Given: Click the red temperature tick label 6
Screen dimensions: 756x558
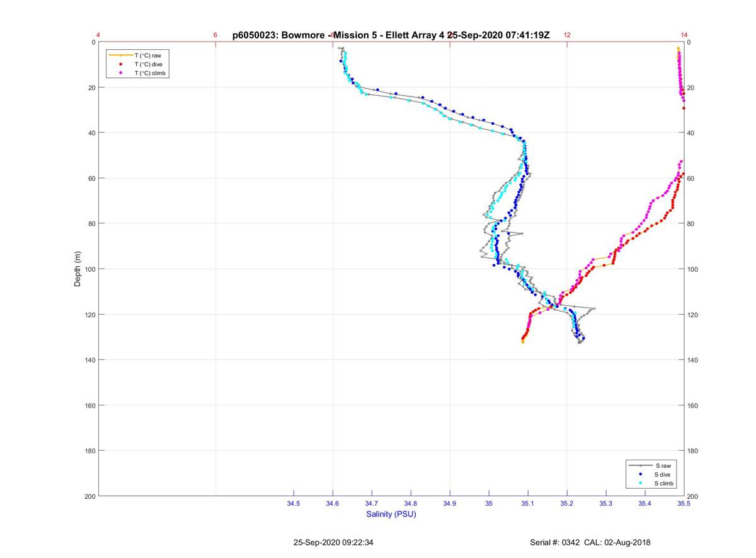Looking at the screenshot, I should point(215,35).
